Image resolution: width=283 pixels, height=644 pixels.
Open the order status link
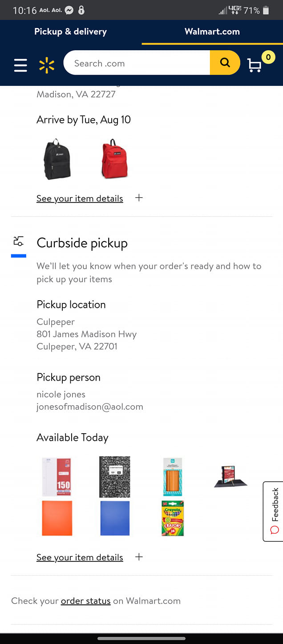pyautogui.click(x=85, y=601)
